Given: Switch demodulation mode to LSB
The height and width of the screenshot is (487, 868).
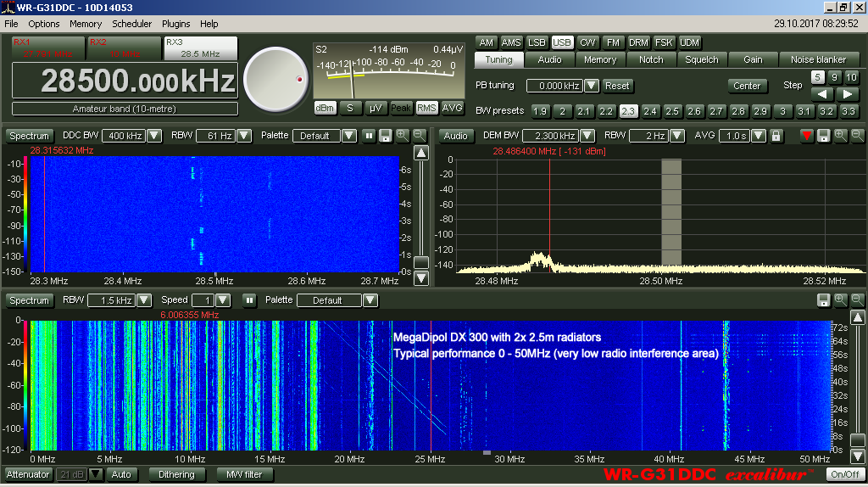Looking at the screenshot, I should (537, 42).
